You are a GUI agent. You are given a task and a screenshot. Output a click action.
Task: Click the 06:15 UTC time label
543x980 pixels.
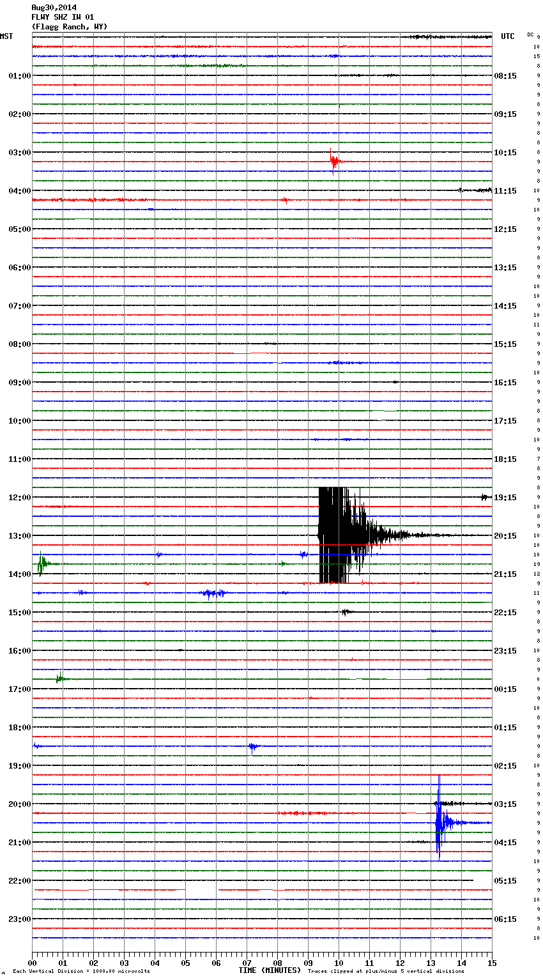(505, 919)
